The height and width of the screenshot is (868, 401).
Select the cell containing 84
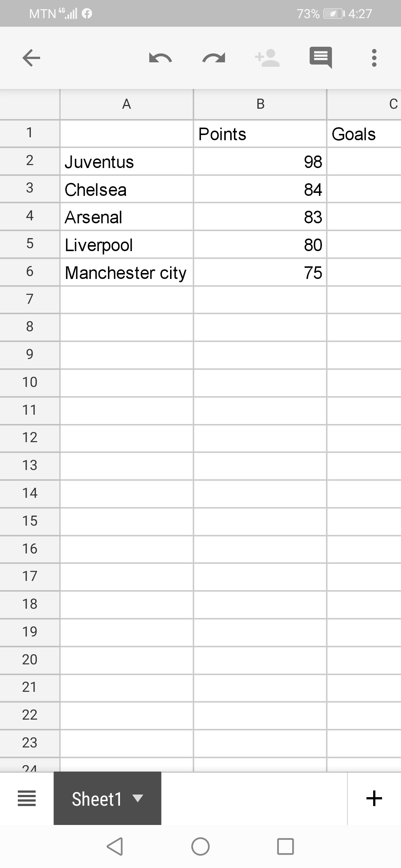click(x=260, y=190)
